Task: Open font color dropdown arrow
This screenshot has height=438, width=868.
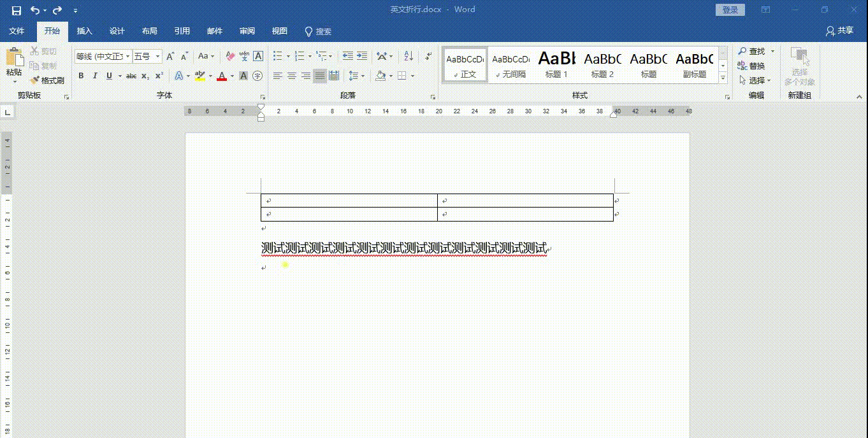Action: [x=232, y=76]
